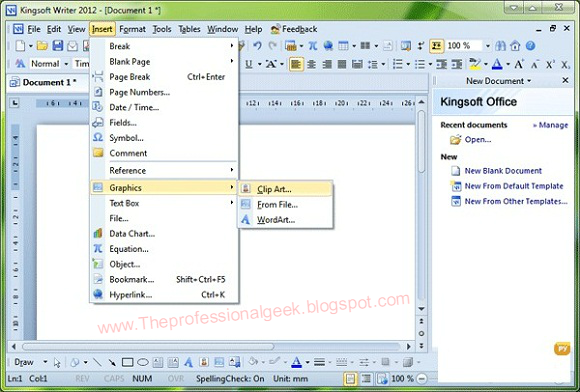Click the columns toolbar icon
580x392 pixels.
click(x=365, y=46)
